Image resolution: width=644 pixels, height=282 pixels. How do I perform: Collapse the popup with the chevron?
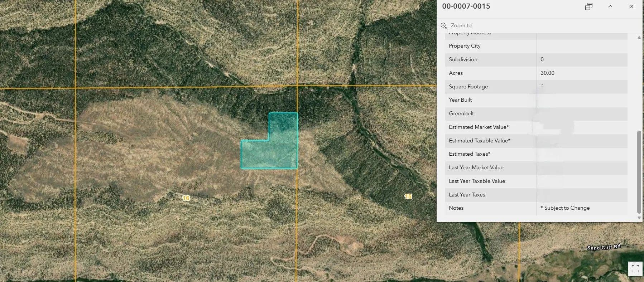pos(610,6)
